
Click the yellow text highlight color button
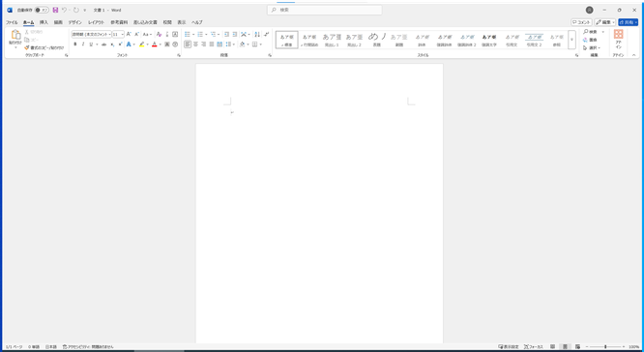(x=142, y=44)
